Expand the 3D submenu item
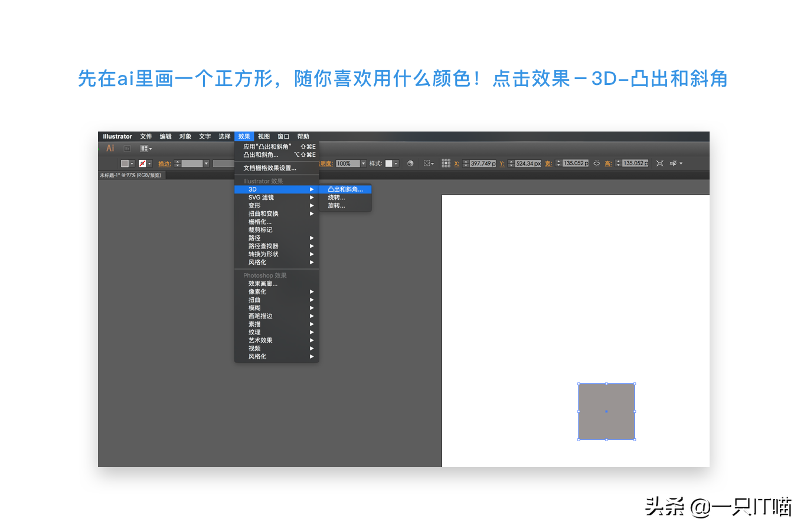The width and height of the screenshot is (807, 532). tap(277, 189)
